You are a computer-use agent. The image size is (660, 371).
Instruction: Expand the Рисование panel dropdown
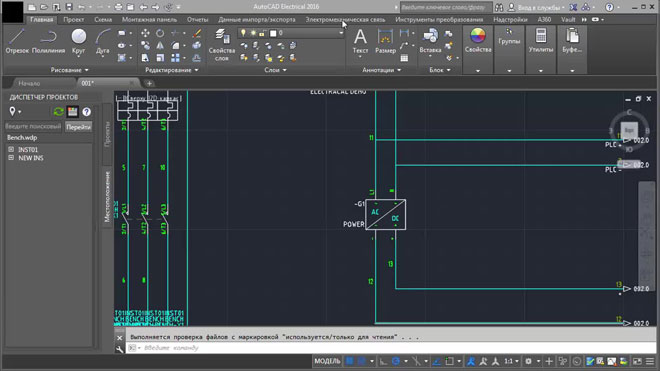pos(69,70)
